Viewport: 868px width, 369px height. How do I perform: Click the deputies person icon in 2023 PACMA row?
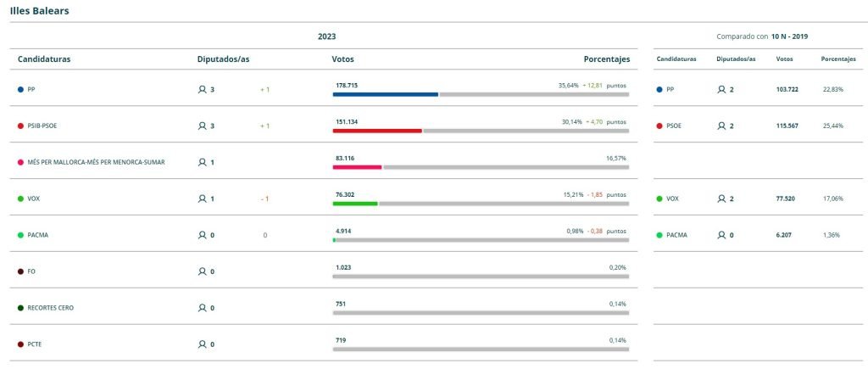click(202, 235)
